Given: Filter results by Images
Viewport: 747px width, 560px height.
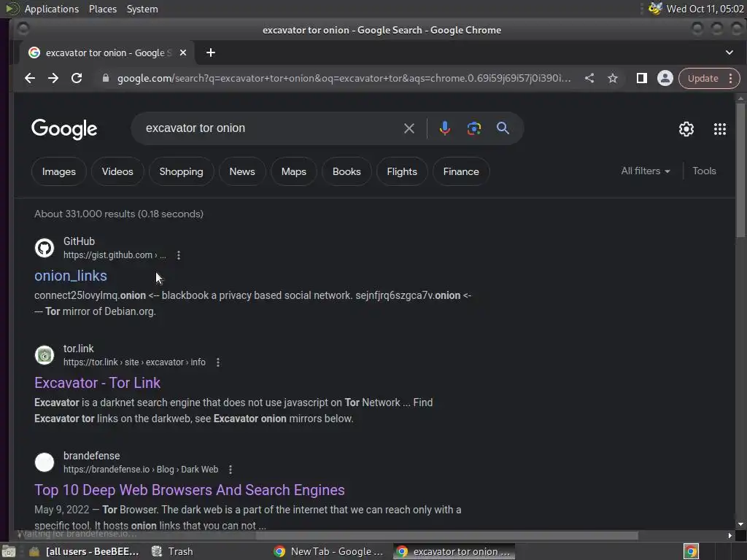Looking at the screenshot, I should tap(58, 171).
